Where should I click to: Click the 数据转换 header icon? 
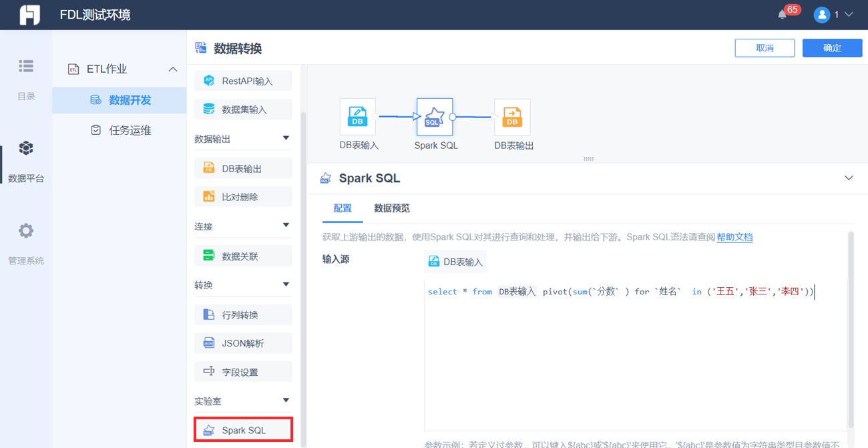(x=201, y=47)
